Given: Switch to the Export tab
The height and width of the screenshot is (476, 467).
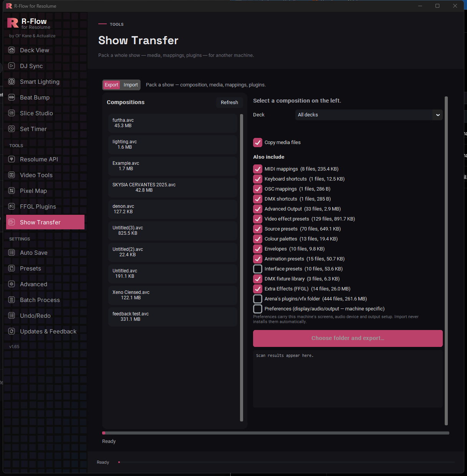Looking at the screenshot, I should 111,85.
